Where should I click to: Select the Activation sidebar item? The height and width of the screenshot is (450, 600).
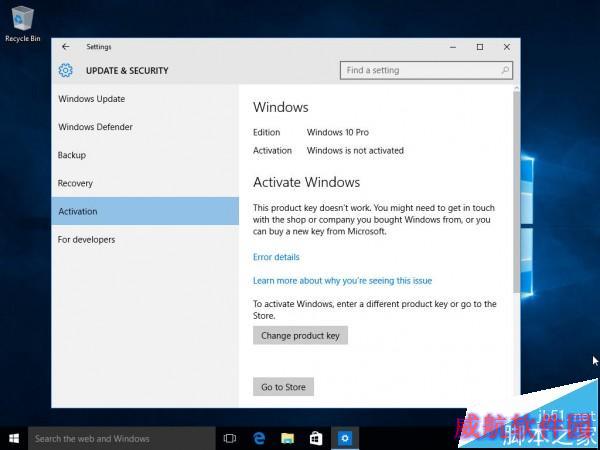pyautogui.click(x=145, y=211)
